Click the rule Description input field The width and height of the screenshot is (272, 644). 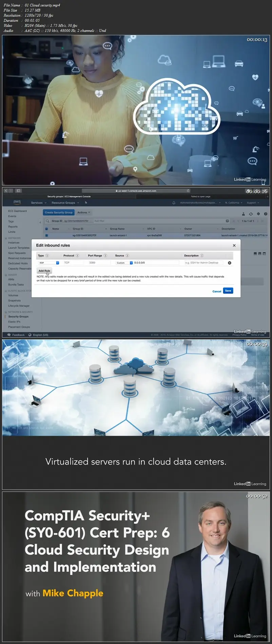click(204, 263)
